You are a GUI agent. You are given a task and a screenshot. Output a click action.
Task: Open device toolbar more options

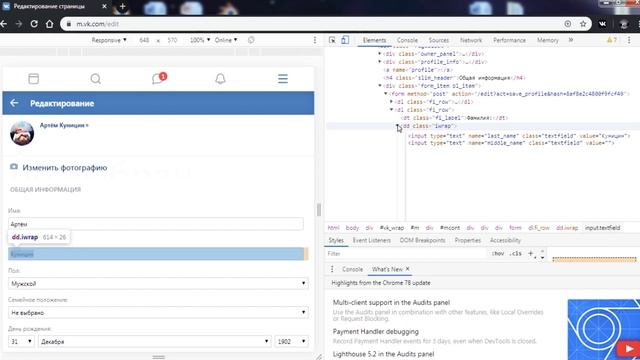(x=315, y=40)
